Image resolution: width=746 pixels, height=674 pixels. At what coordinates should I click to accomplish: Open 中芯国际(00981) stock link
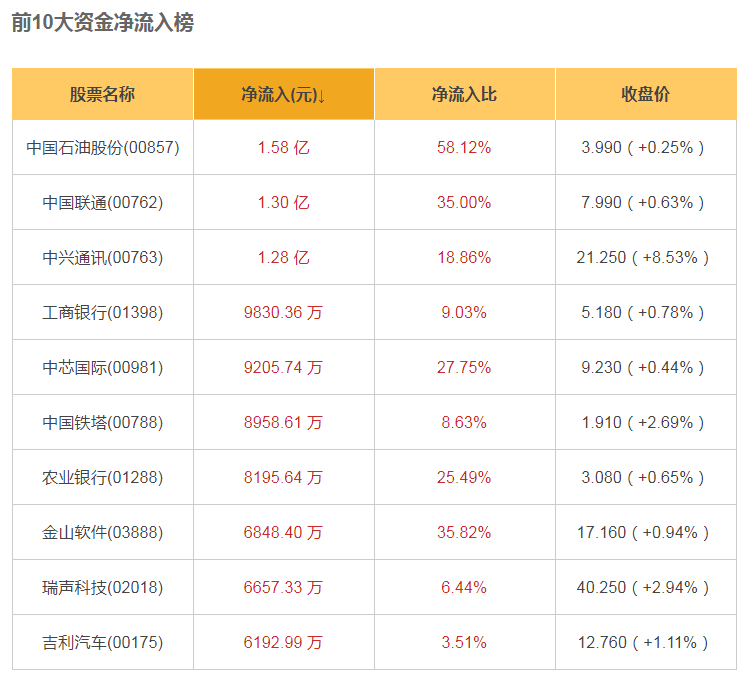pos(102,368)
